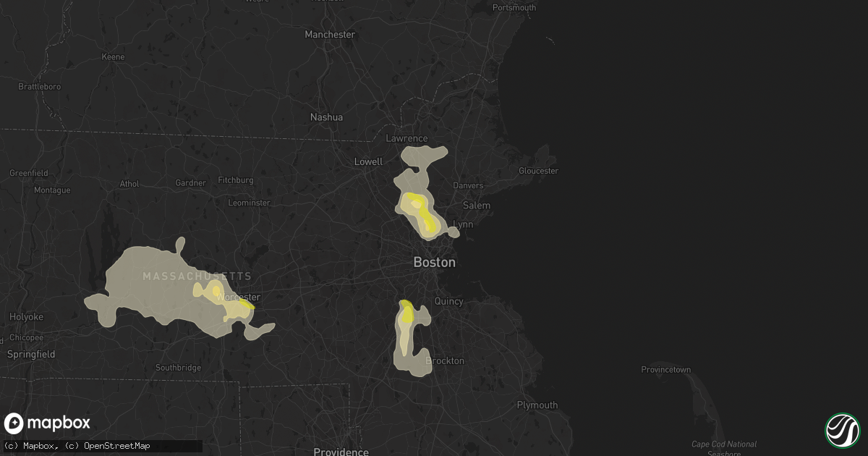This screenshot has height=456, width=868.
Task: Click the Fitchburg label
Action: (235, 180)
